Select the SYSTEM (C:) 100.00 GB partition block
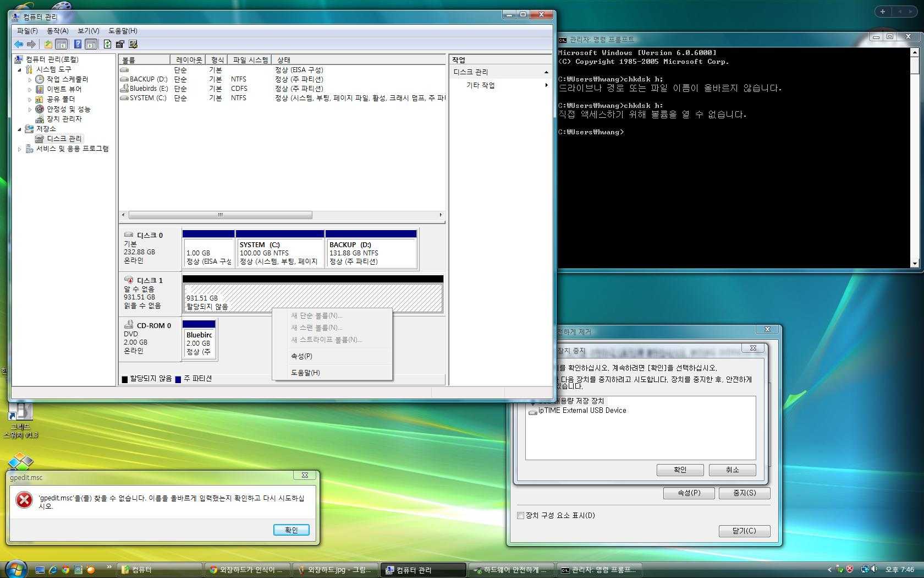Screen dimensions: 924x578 280,249
